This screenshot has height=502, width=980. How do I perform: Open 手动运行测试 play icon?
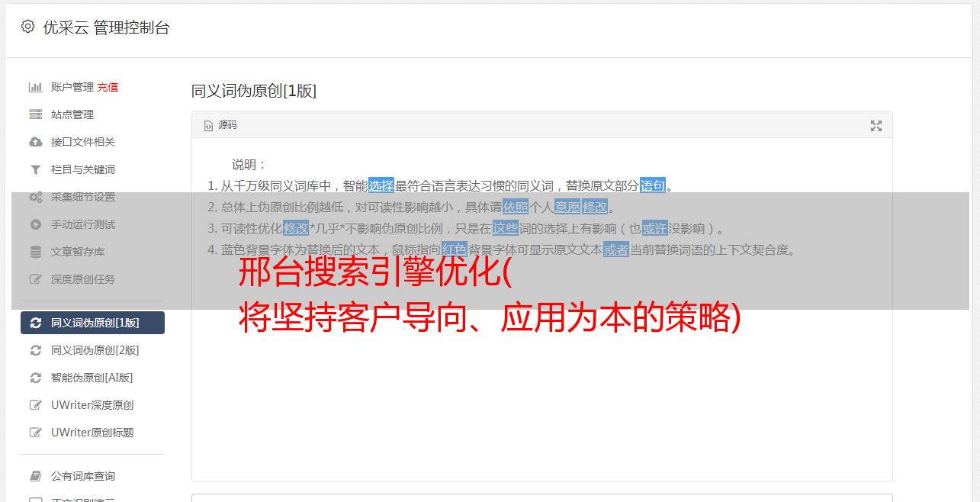coord(36,224)
